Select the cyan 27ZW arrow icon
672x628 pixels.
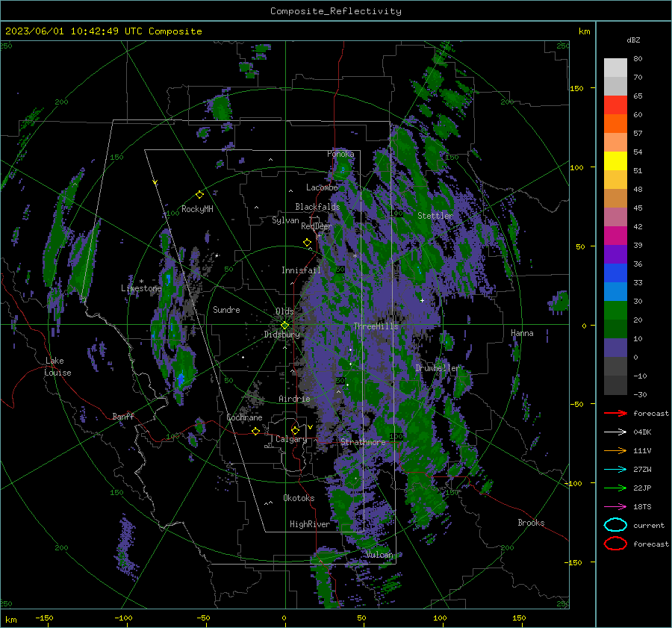click(x=615, y=470)
